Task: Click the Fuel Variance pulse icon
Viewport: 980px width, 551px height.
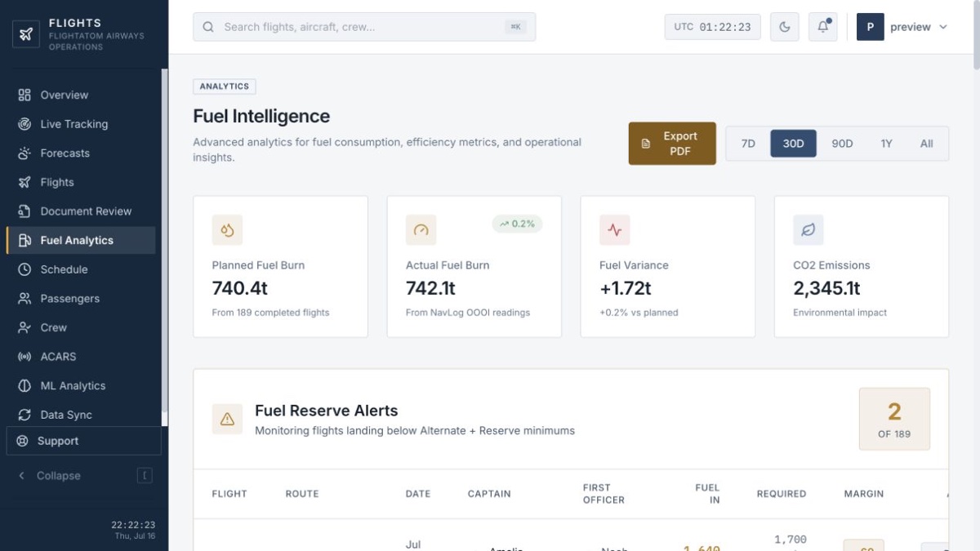Action: (614, 230)
